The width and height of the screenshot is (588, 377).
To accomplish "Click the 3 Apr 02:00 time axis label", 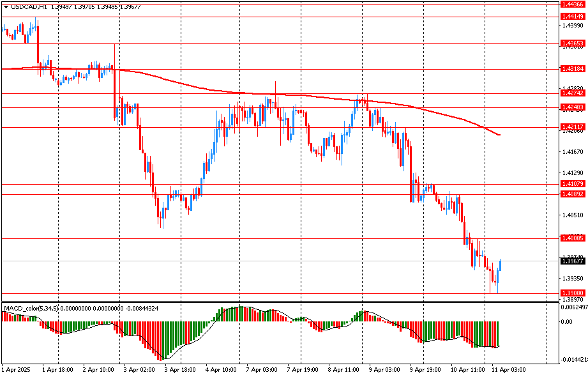I will (139, 369).
